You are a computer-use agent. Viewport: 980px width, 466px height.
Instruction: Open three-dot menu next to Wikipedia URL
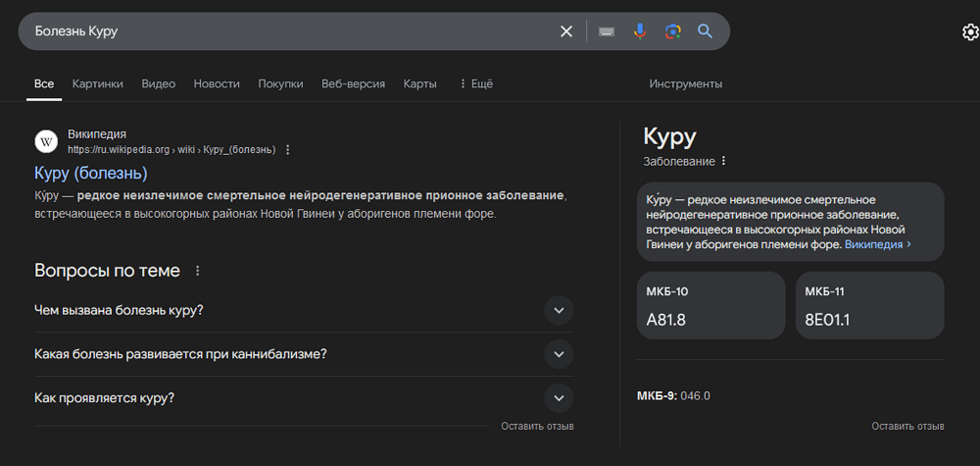coord(287,149)
